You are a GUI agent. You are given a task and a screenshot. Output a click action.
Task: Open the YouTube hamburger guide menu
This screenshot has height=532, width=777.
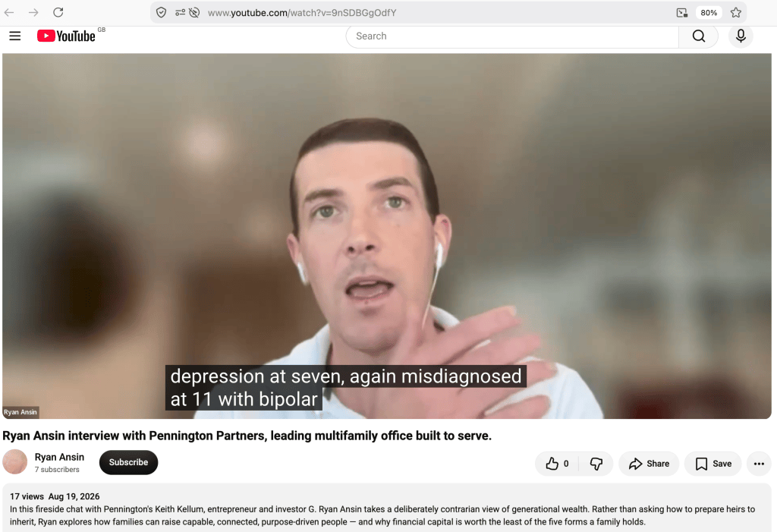15,36
